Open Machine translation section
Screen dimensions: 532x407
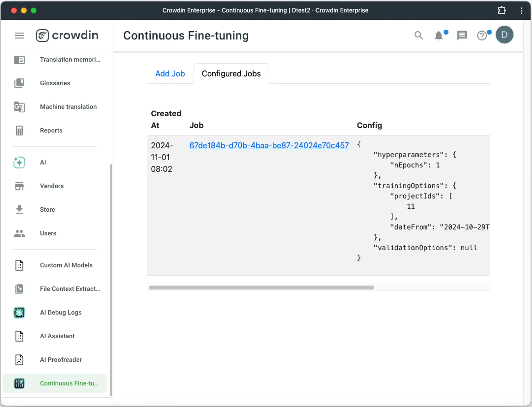pos(68,107)
